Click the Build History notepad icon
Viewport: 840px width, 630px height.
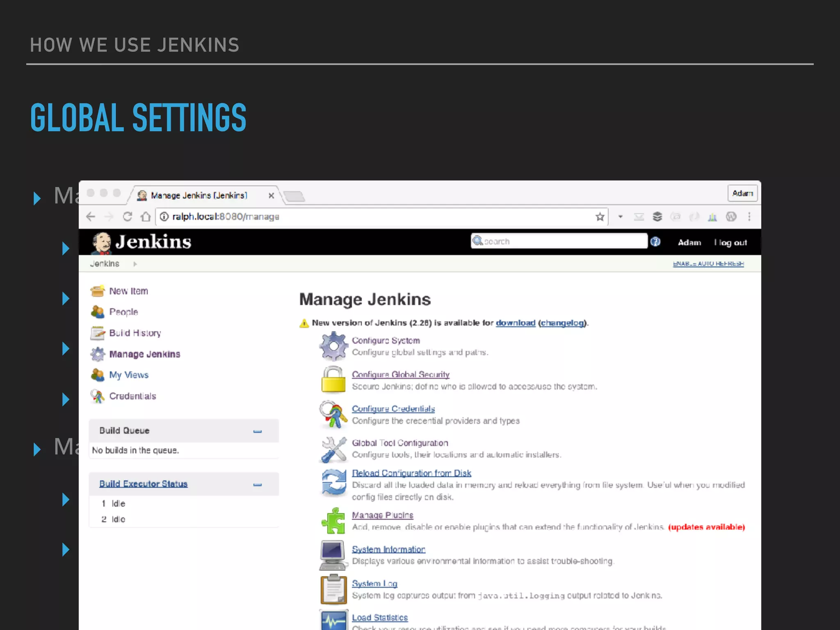click(x=98, y=333)
